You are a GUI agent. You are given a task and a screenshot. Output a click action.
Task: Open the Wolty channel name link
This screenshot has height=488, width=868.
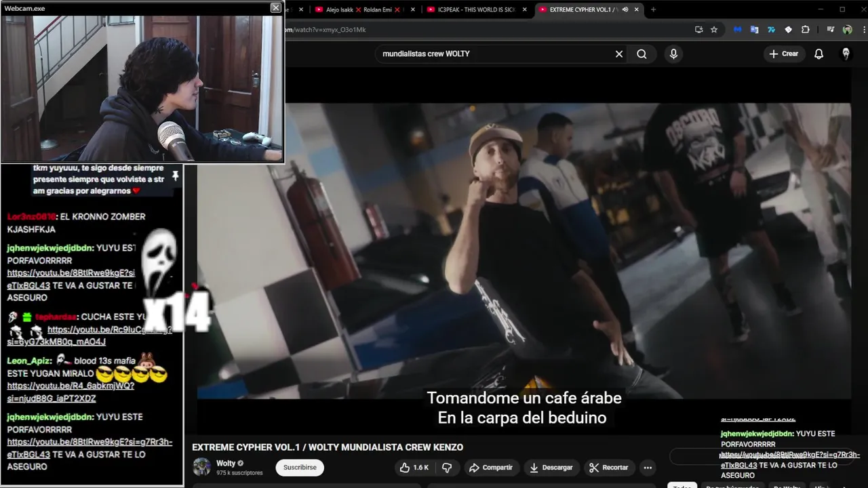(x=226, y=464)
